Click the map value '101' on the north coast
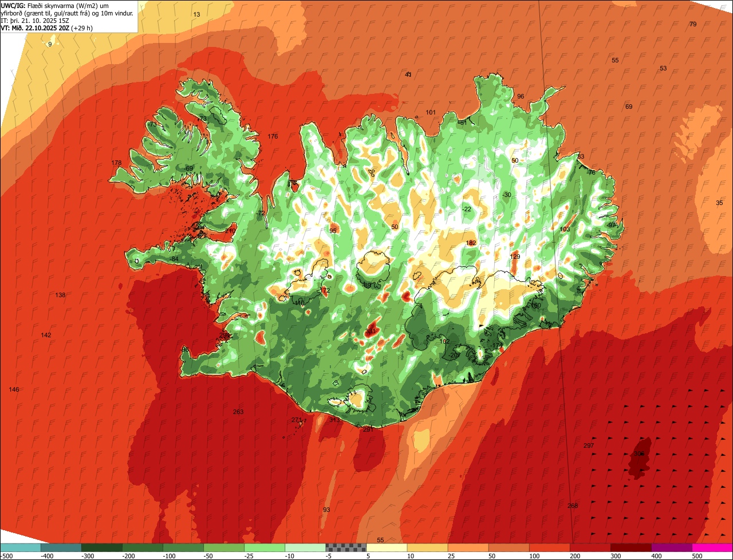This screenshot has height=560, width=733. tap(431, 112)
